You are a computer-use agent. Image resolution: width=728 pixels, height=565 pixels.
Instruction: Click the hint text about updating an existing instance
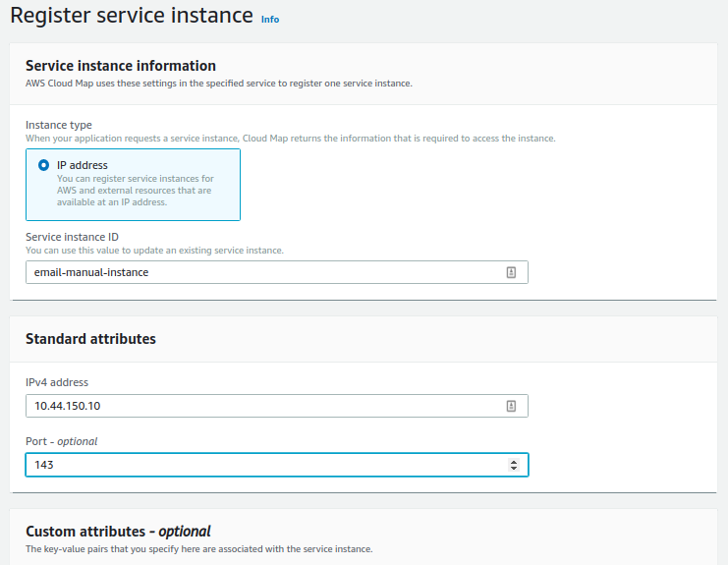(x=154, y=251)
